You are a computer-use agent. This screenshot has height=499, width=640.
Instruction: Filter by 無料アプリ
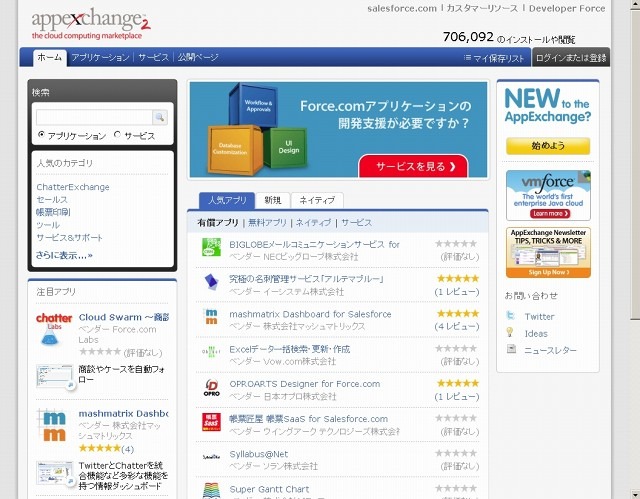point(267,223)
